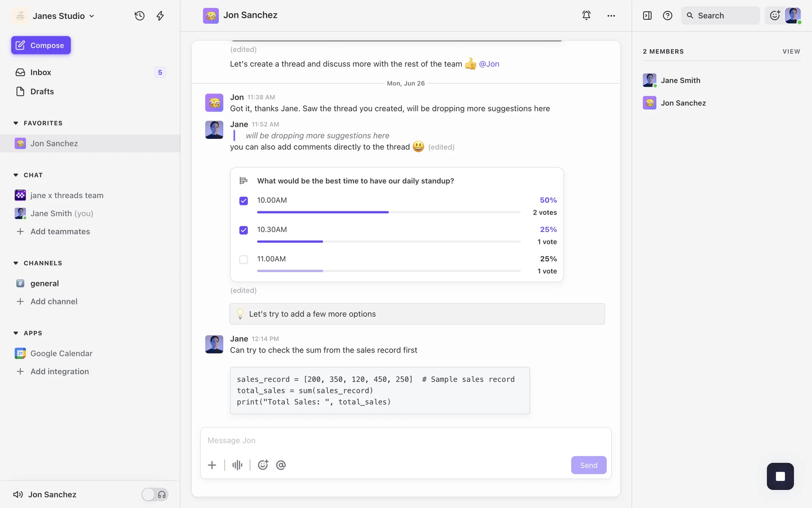Open the help question mark icon
The height and width of the screenshot is (508, 812).
click(667, 16)
